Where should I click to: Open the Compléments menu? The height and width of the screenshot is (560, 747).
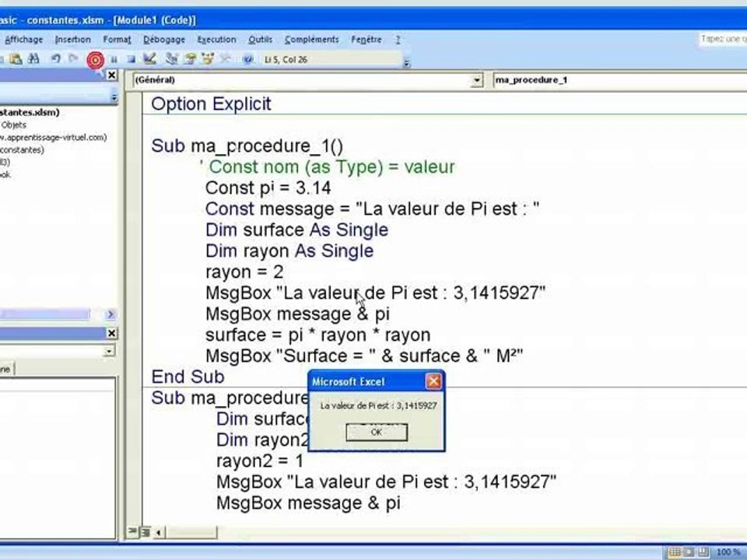point(311,40)
